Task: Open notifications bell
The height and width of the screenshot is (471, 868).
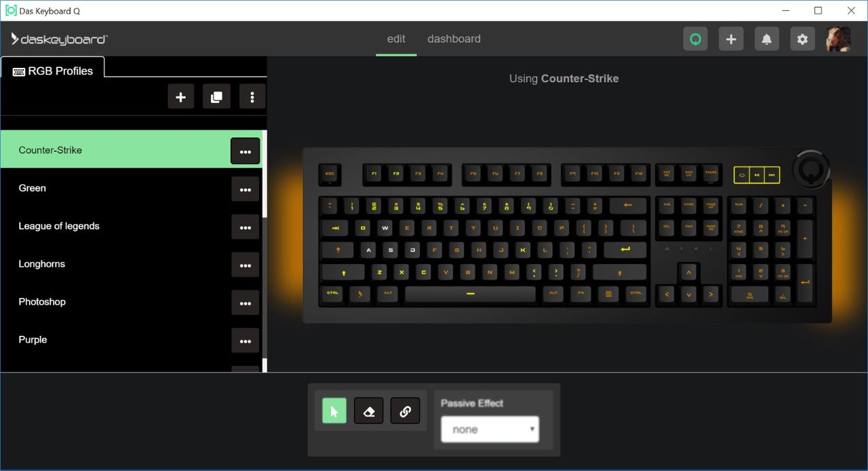Action: tap(767, 39)
